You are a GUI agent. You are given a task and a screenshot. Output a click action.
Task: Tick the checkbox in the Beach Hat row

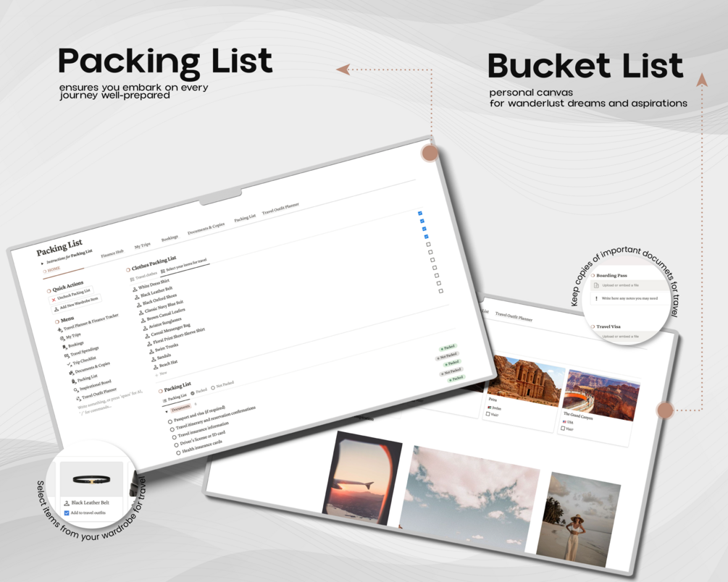pos(440,291)
